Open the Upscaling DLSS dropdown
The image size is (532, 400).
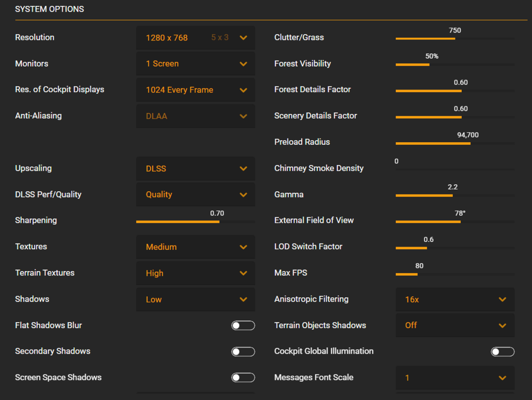point(195,168)
